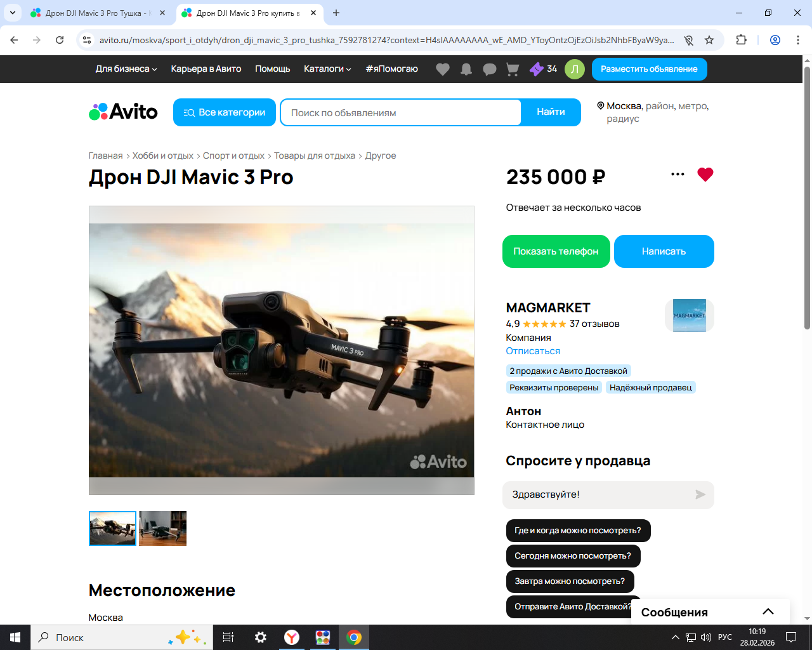Open Settings gear on the taskbar
The image size is (812, 650).
coord(260,637)
